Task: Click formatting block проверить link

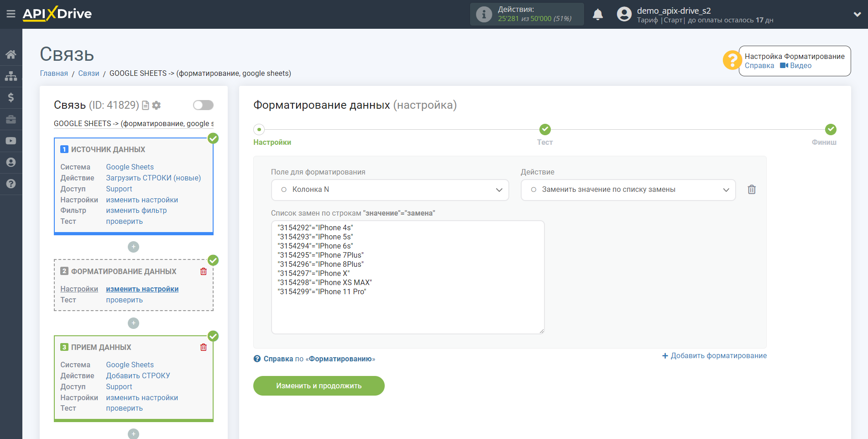Action: [124, 300]
